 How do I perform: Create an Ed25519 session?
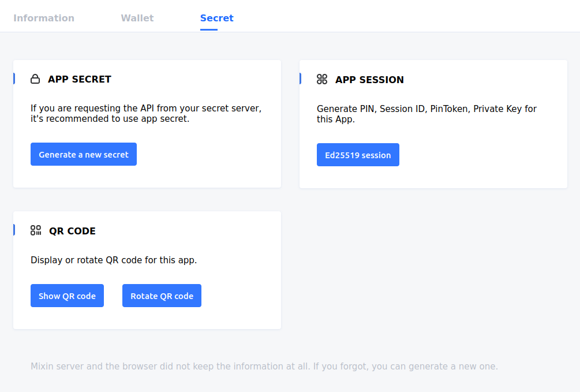pos(358,155)
